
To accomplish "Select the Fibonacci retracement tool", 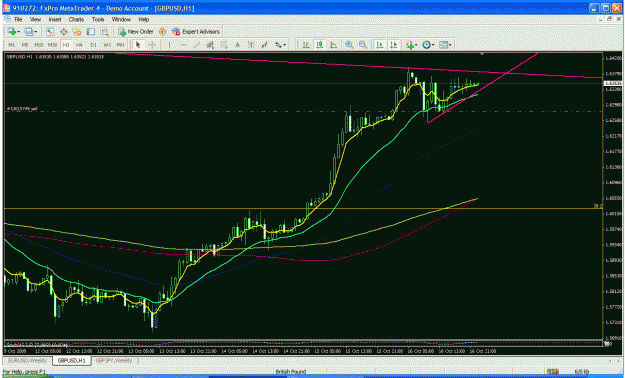I will click(x=224, y=45).
